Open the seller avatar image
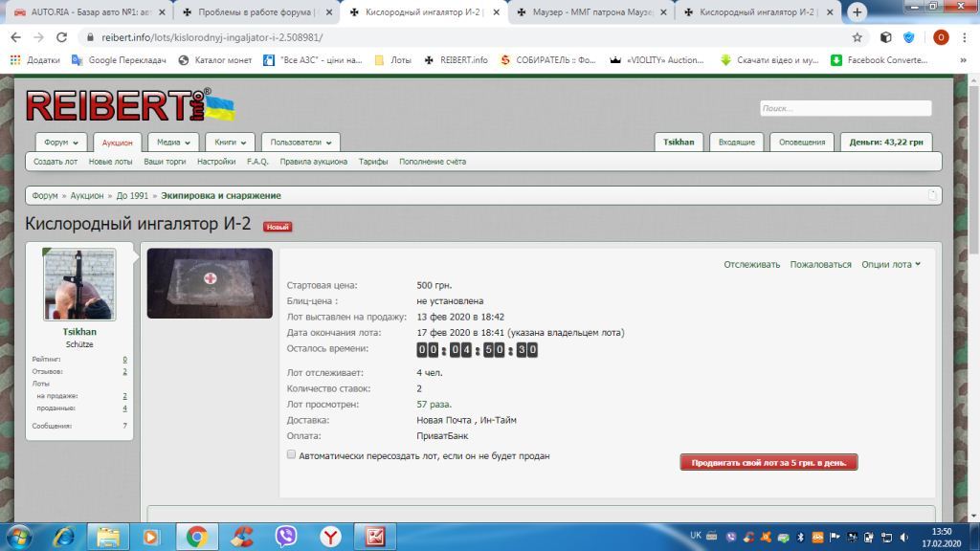This screenshot has height=551, width=980. (x=79, y=284)
